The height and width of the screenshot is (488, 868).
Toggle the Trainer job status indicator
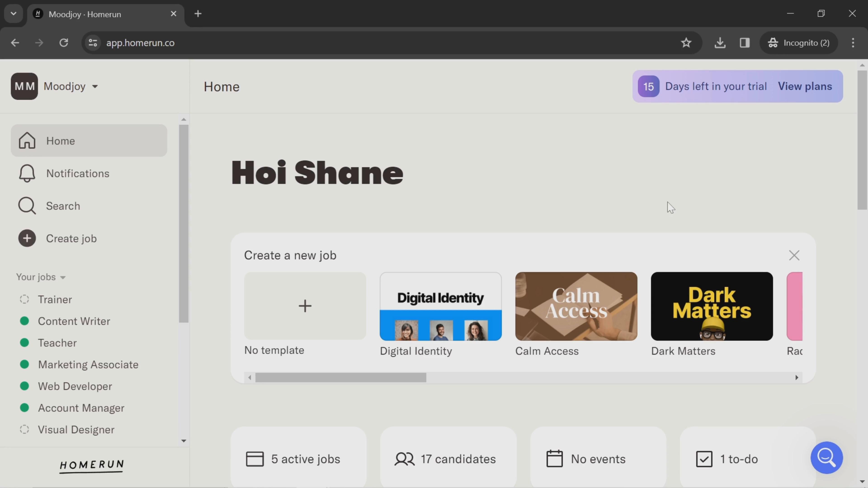tap(24, 299)
